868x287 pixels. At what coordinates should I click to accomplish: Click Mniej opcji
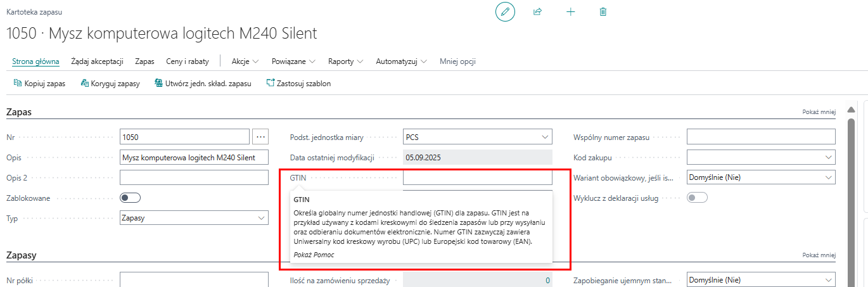(x=457, y=61)
